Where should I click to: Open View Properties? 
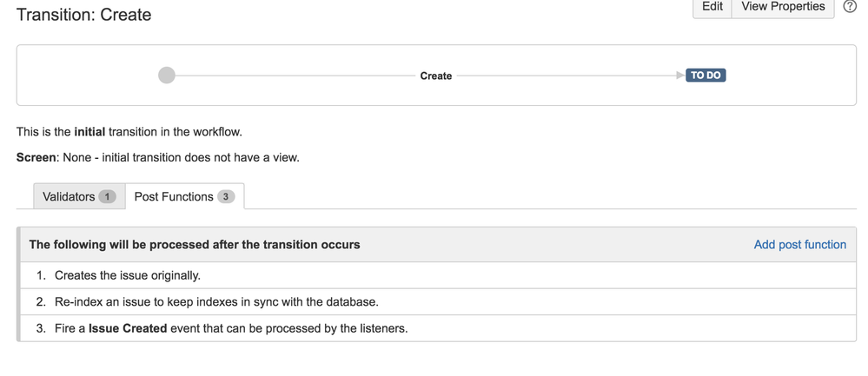click(783, 7)
